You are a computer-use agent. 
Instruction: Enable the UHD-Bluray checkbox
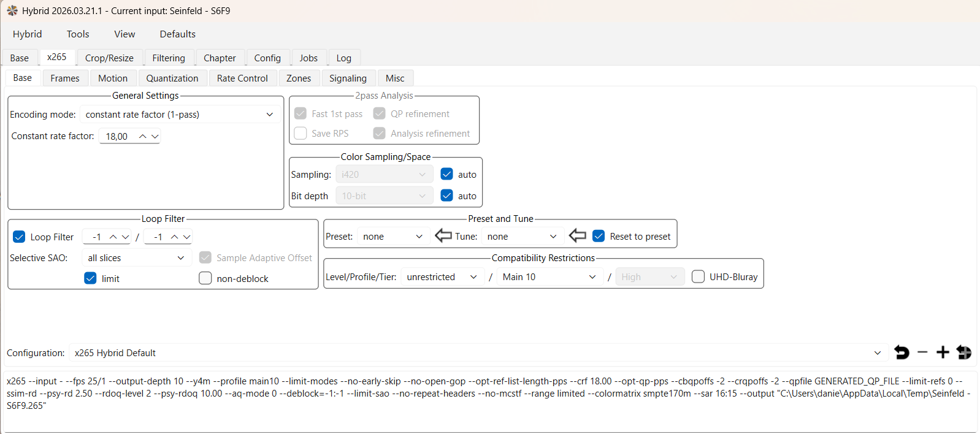click(x=698, y=277)
